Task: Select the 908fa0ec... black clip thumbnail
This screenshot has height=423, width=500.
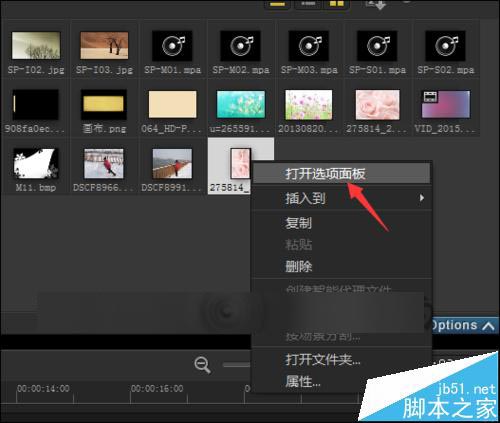Action: point(36,104)
